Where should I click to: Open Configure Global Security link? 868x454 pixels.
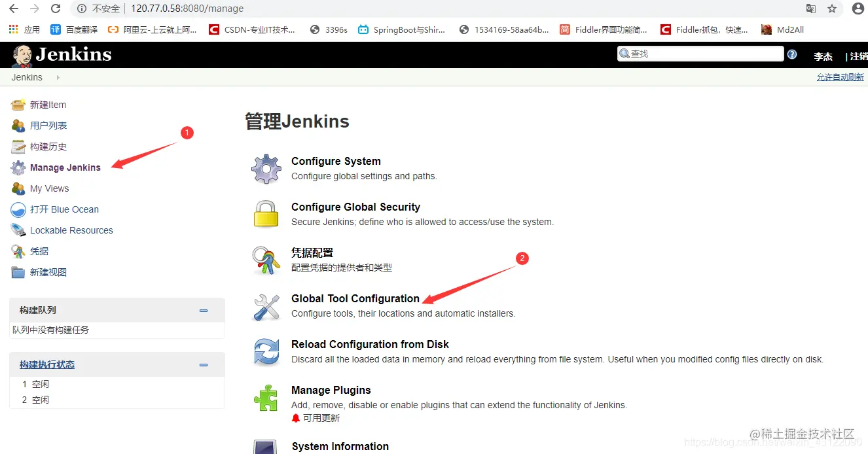click(x=355, y=207)
